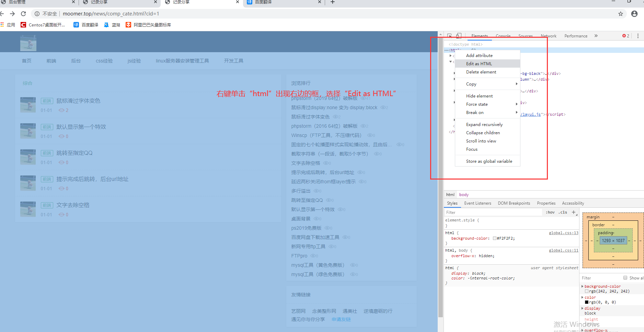Select Store as global variable
The image size is (644, 332).
click(x=487, y=161)
